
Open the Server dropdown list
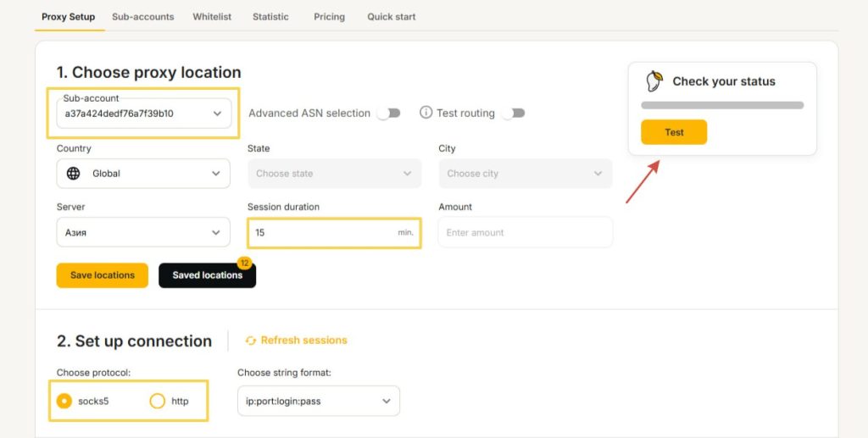(143, 232)
